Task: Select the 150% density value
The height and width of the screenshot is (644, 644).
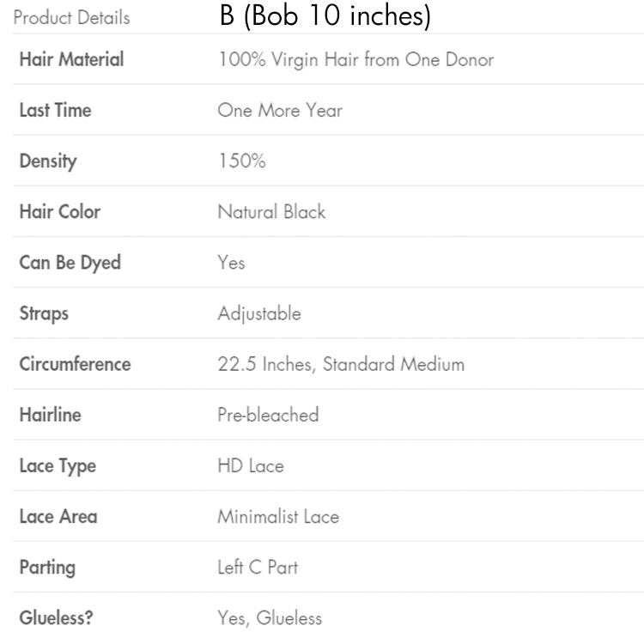Action: coord(241,161)
